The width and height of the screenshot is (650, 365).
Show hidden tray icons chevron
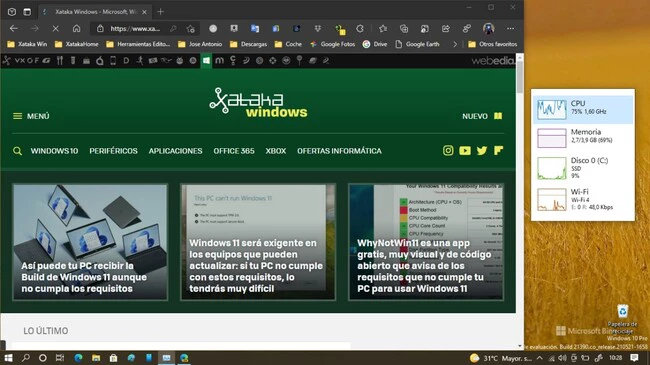click(539, 358)
